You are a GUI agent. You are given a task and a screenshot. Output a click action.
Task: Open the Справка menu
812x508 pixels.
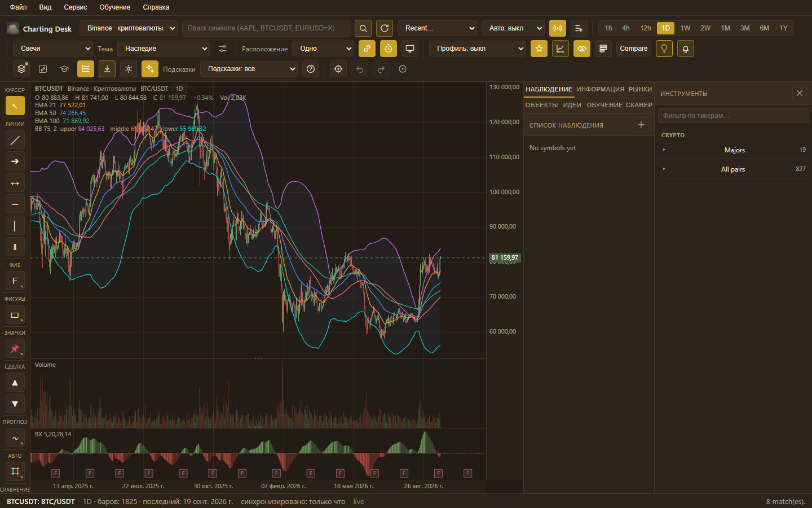point(156,7)
